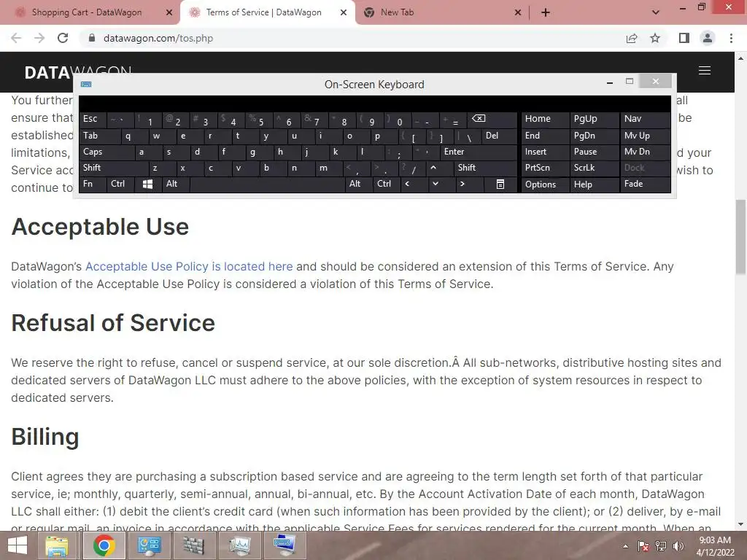Tap the context menu key on the keyboard

point(500,184)
